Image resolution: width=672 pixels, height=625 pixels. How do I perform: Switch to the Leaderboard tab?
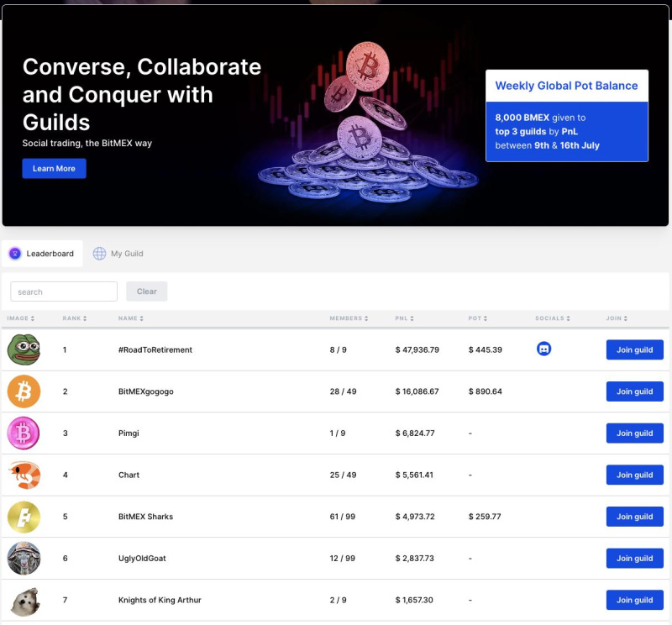tap(42, 254)
